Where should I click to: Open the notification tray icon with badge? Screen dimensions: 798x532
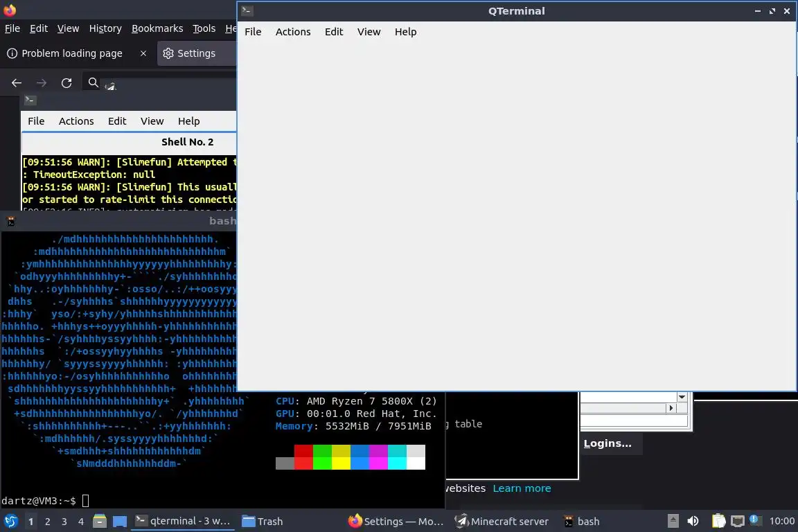tap(755, 520)
